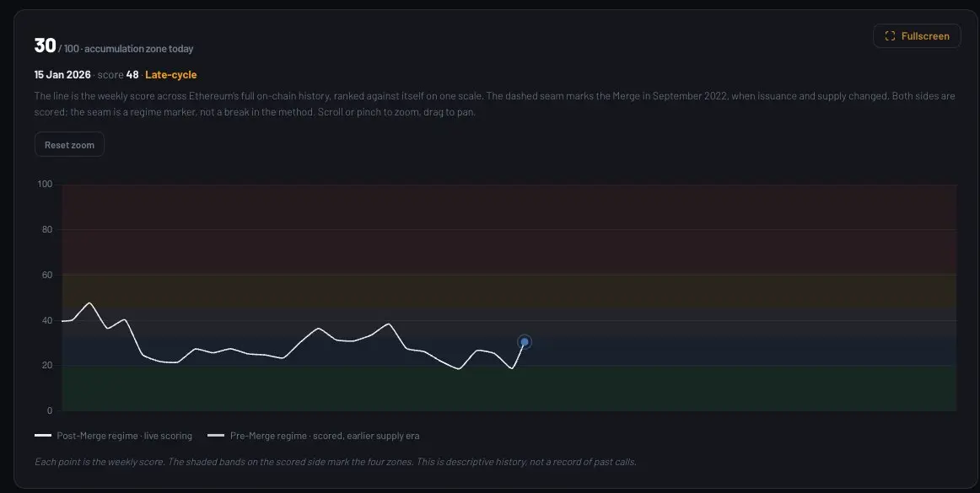Click the 40 gridline label

[x=47, y=320]
